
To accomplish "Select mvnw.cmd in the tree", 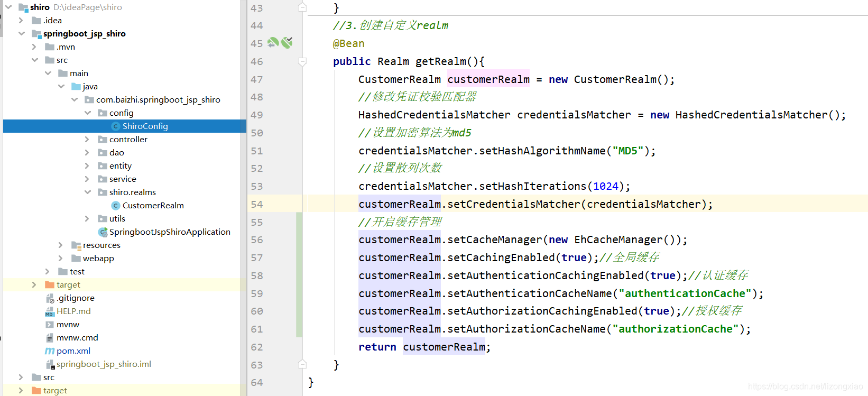I will (77, 338).
